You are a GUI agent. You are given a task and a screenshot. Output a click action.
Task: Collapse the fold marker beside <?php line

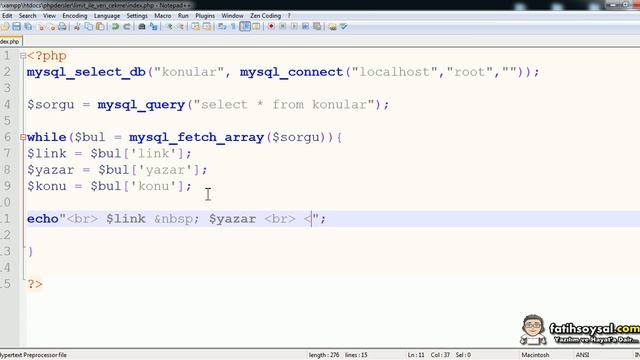click(23, 56)
